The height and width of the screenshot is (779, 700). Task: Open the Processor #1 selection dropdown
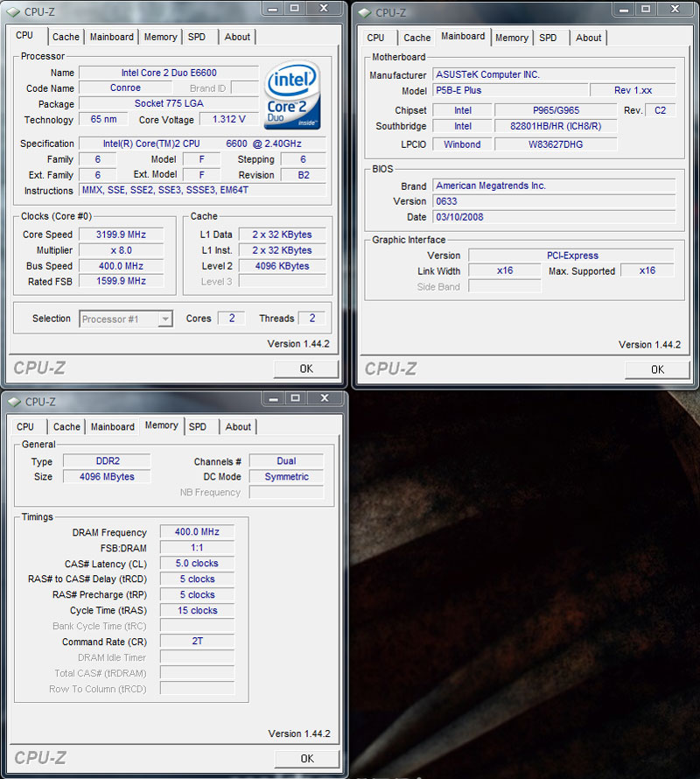126,319
